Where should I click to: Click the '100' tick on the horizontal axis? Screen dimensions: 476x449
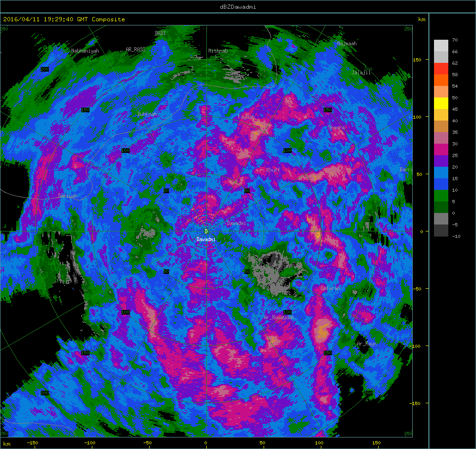[319, 443]
